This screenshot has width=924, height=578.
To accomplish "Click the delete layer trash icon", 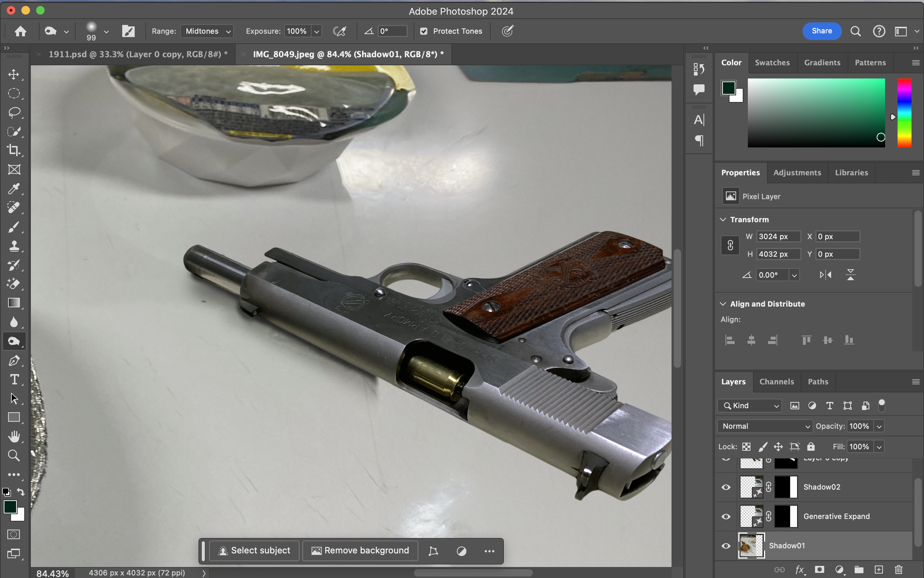I will pos(898,570).
